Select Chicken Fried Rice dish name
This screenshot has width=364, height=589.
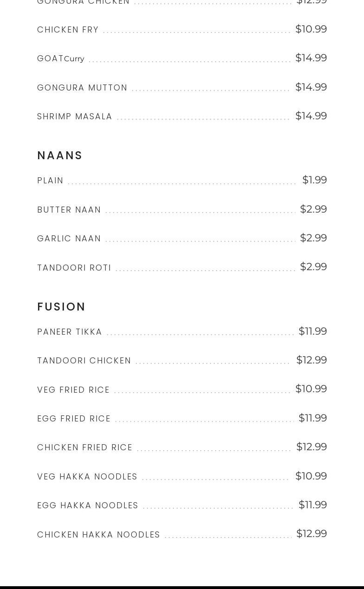point(85,447)
